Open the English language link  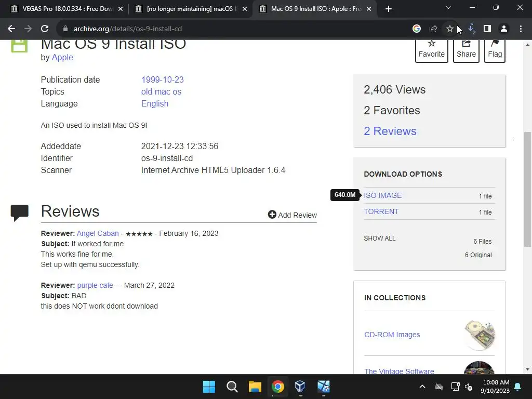pos(155,103)
